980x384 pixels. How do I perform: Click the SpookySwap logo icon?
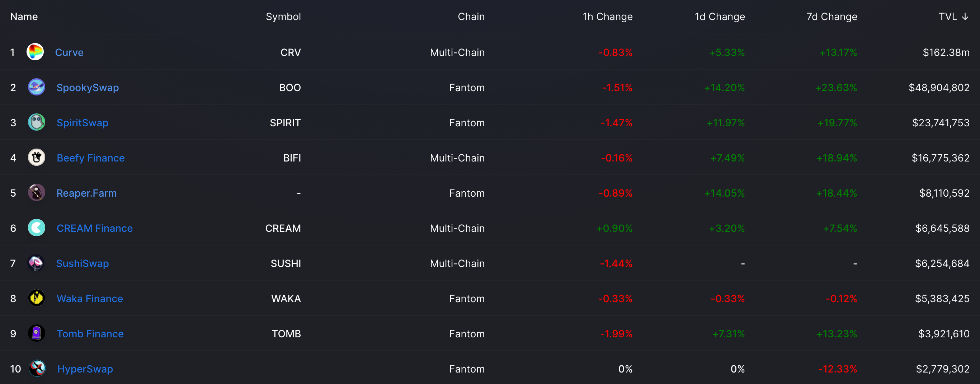click(x=37, y=87)
